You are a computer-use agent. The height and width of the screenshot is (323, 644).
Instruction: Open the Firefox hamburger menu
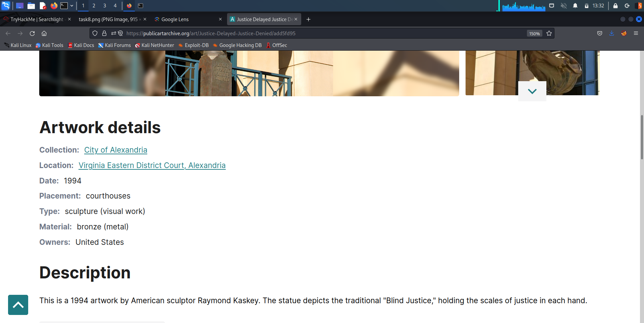636,34
